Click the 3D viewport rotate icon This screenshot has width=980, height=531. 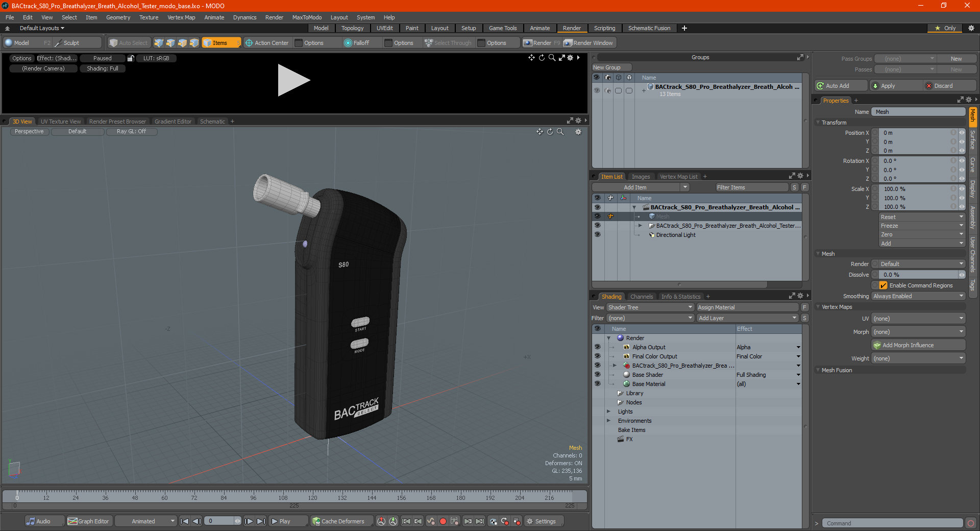pos(550,132)
